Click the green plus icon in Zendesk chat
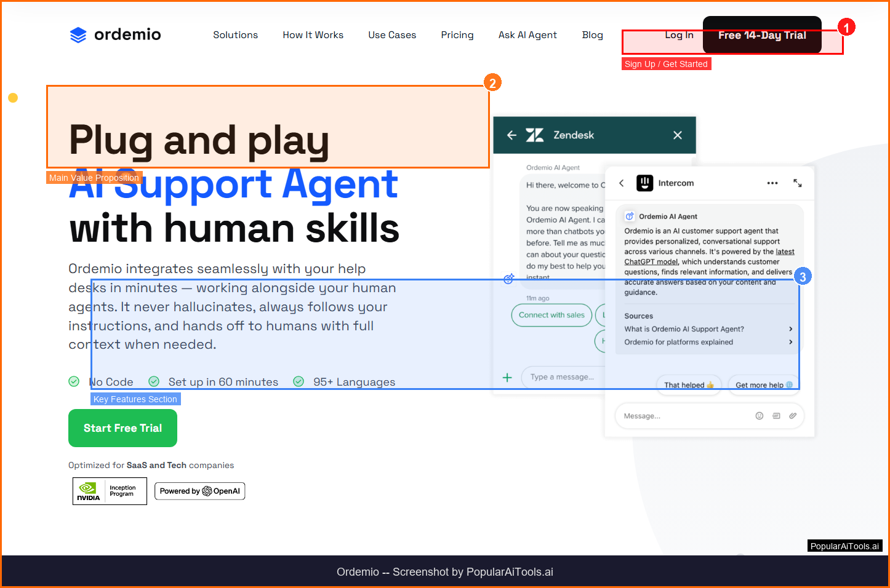Viewport: 890px width, 588px height. (507, 378)
